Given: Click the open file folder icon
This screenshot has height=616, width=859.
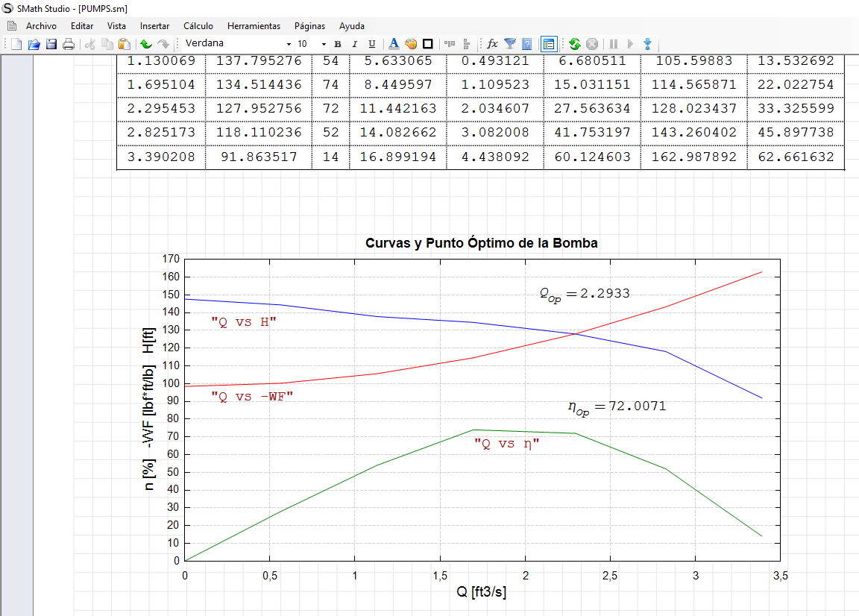Looking at the screenshot, I should [x=34, y=44].
